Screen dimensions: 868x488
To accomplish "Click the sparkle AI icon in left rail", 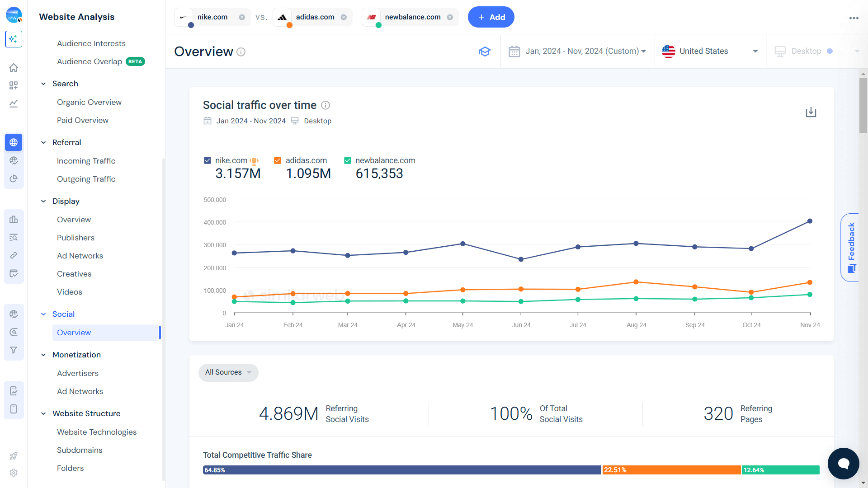I will 14,39.
